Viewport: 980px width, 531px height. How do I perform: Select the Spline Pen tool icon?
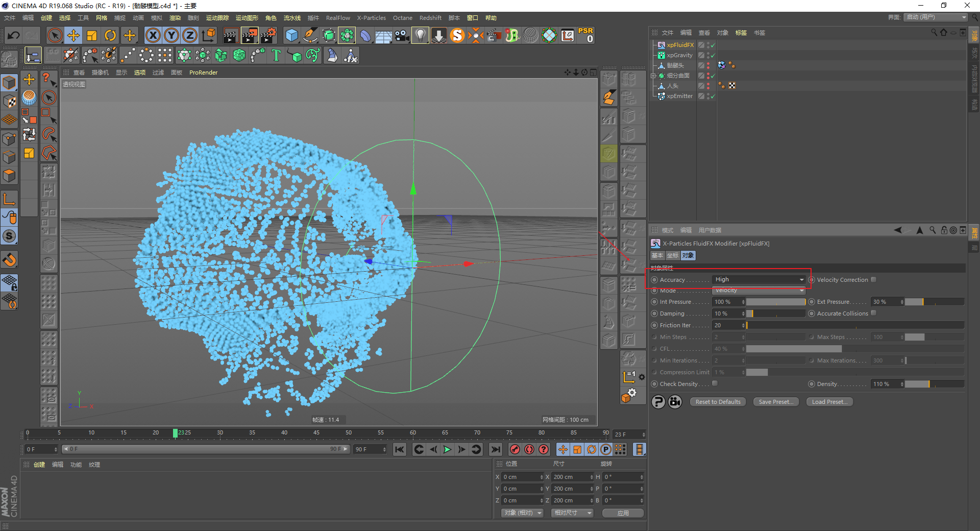[310, 35]
